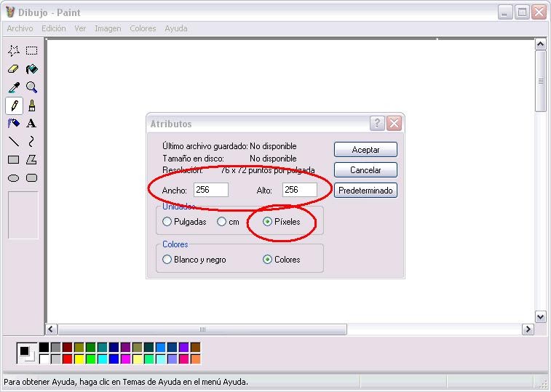
Task: Pick the bright red palette swatch
Action: pos(68,359)
